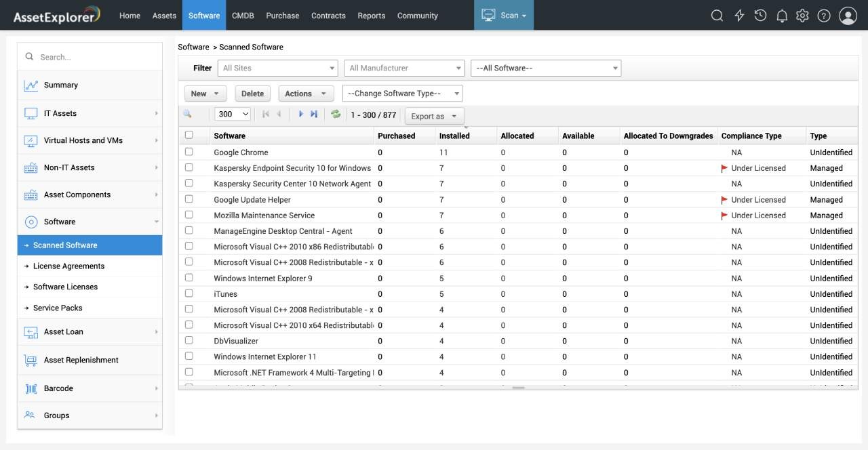Check the iTunes row checkbox
The width and height of the screenshot is (868, 450).
point(189,293)
